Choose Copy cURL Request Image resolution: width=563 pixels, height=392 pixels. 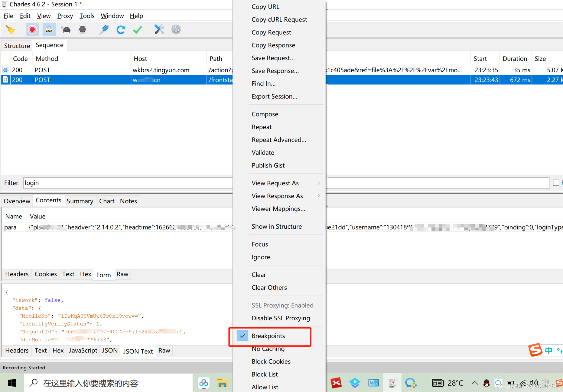click(x=279, y=20)
